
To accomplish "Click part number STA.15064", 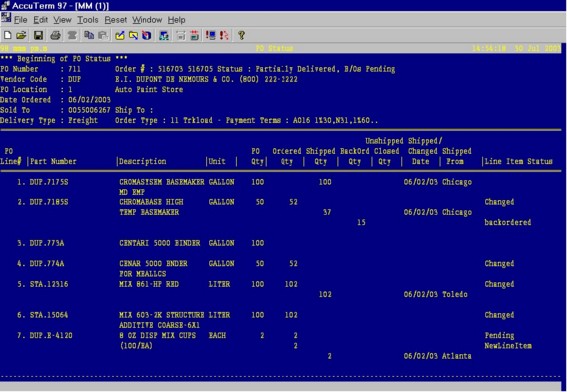I will (x=49, y=315).
